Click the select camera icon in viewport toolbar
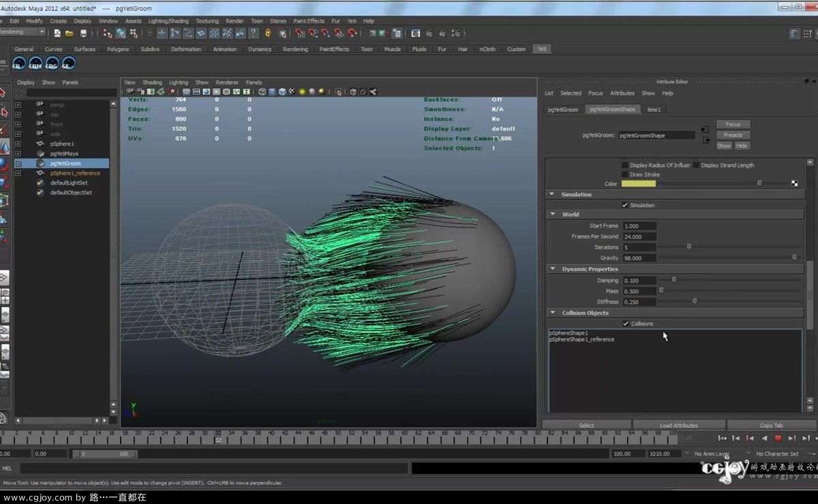Viewport: 818px width, 504px height. (x=130, y=92)
